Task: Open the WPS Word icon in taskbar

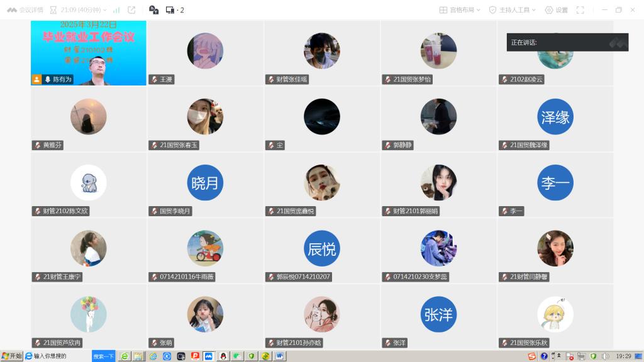Action: [x=279, y=356]
